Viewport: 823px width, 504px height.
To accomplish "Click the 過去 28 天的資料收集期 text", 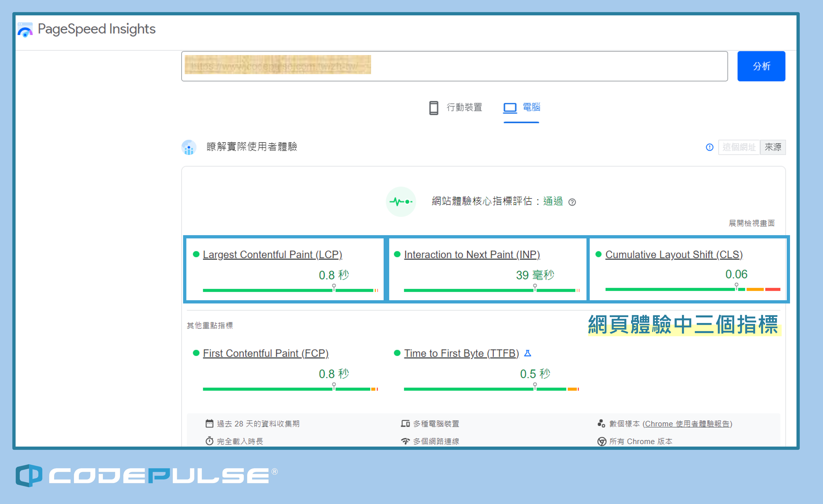I will click(x=258, y=424).
